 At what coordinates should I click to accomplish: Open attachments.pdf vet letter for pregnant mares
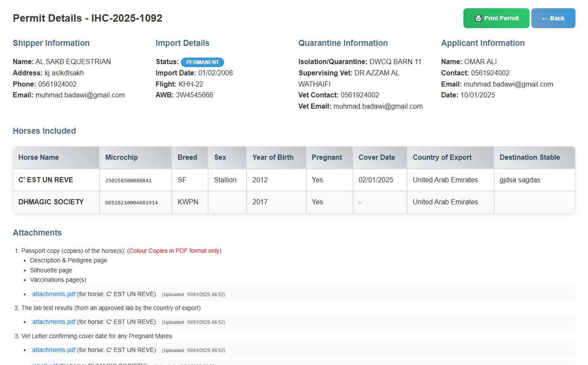[54, 350]
